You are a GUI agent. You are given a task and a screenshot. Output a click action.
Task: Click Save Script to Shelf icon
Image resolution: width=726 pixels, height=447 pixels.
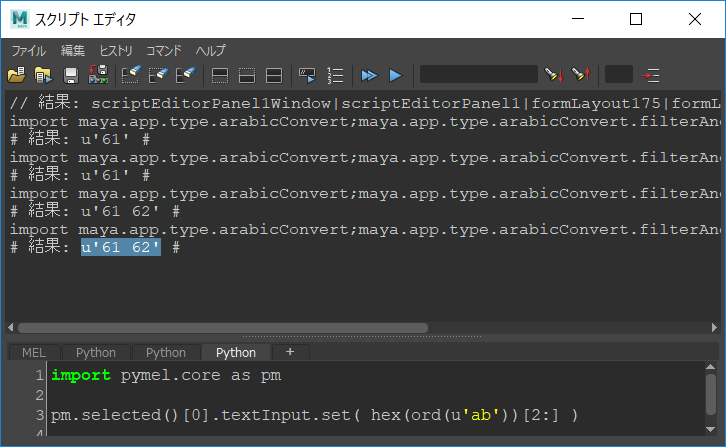(98, 75)
